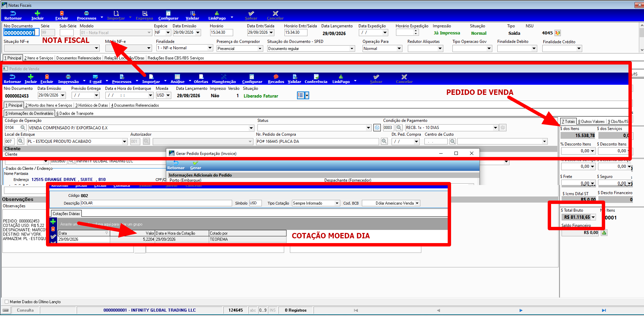Open Processos in the Notas Fiscais toolbar
The image size is (644, 316).
[x=86, y=15]
